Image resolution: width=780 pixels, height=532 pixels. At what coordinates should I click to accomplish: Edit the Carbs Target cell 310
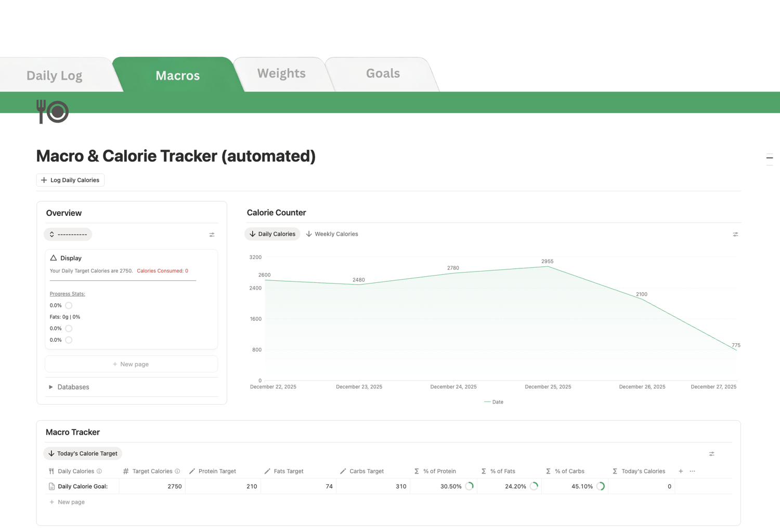pos(373,486)
